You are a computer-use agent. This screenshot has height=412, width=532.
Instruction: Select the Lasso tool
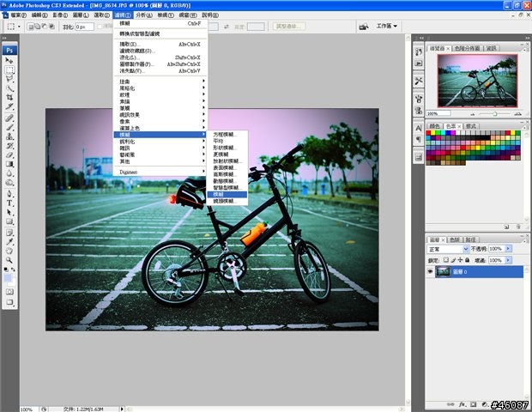coord(9,79)
